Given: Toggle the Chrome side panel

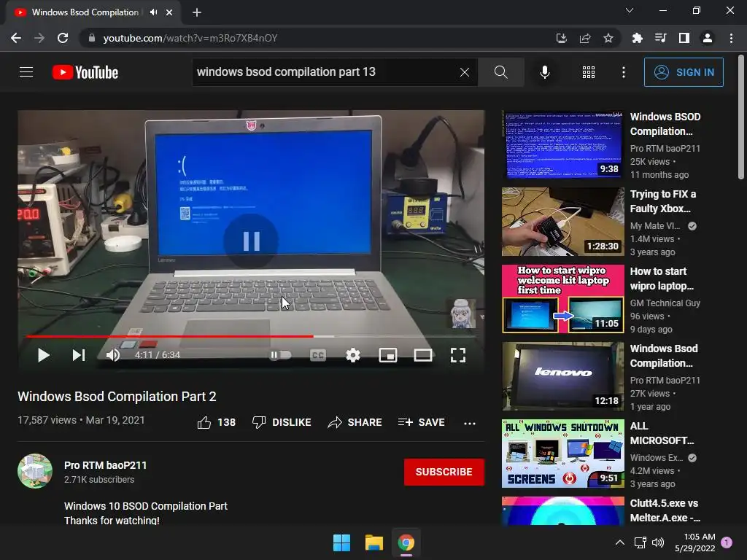Looking at the screenshot, I should point(684,38).
